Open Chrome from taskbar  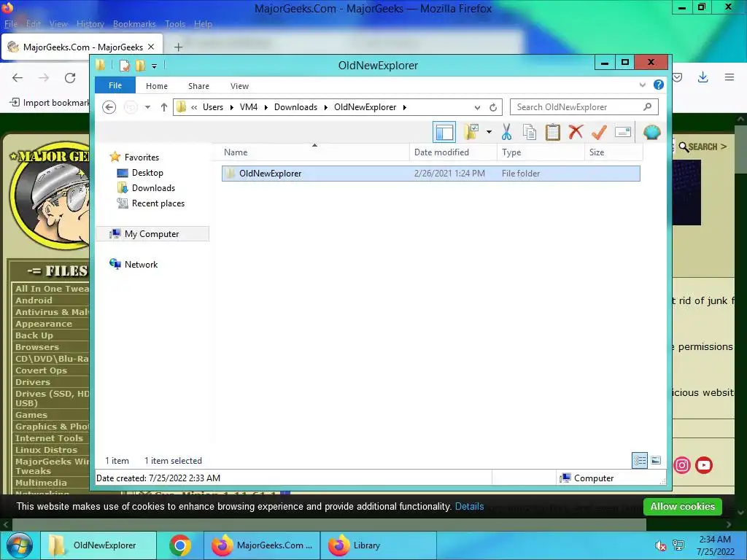point(180,545)
